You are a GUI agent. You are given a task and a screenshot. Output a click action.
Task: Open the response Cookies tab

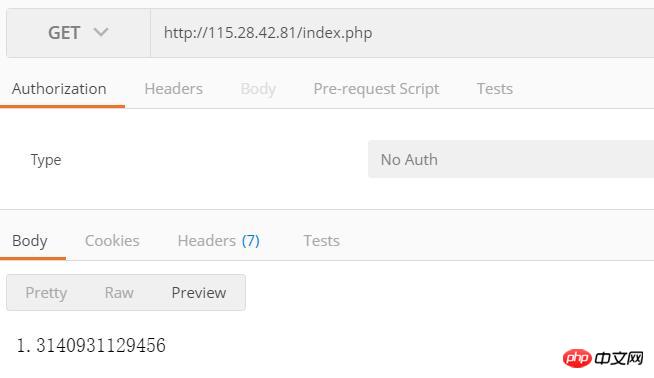tap(112, 241)
